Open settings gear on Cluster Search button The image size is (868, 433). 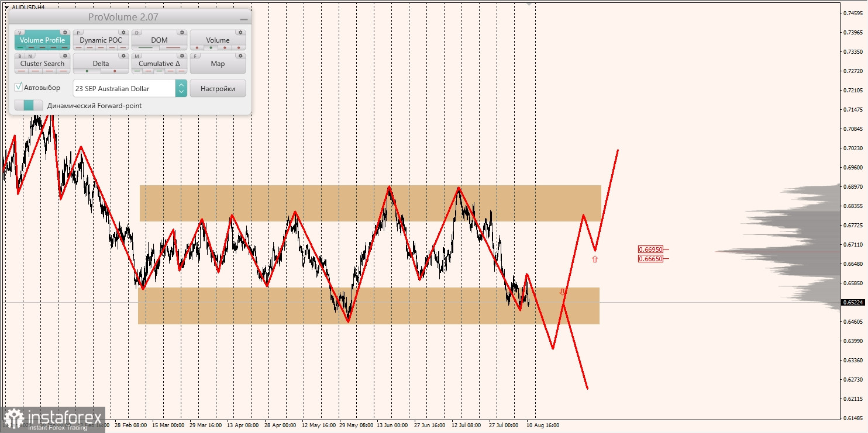pos(66,56)
